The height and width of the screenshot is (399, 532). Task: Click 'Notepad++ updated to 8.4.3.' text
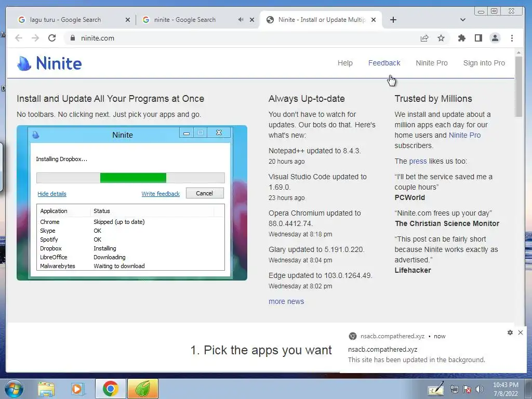314,151
